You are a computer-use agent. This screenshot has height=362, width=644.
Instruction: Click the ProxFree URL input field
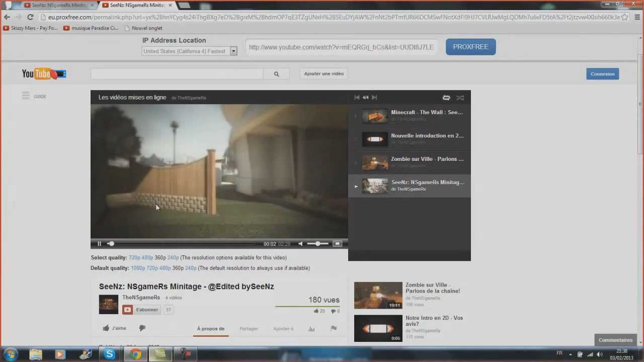tap(342, 47)
